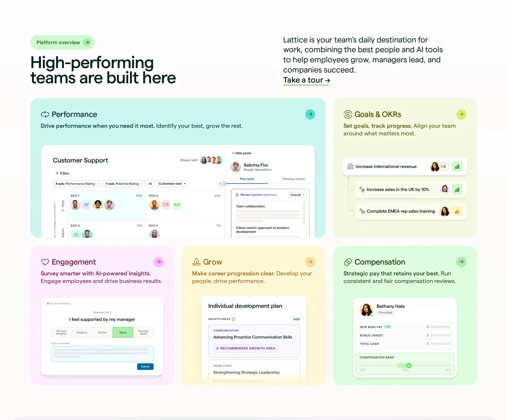
Task: Click the Add a comment text box
Action: click(102, 354)
